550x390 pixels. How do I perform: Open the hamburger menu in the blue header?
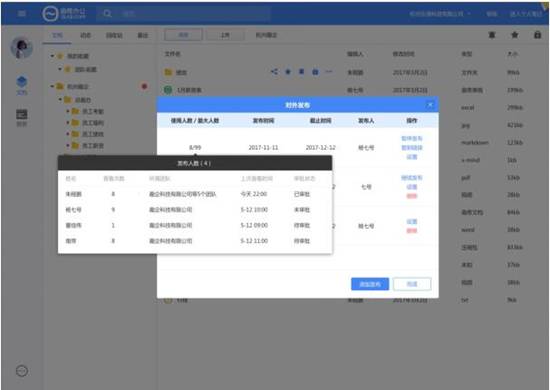(x=22, y=14)
